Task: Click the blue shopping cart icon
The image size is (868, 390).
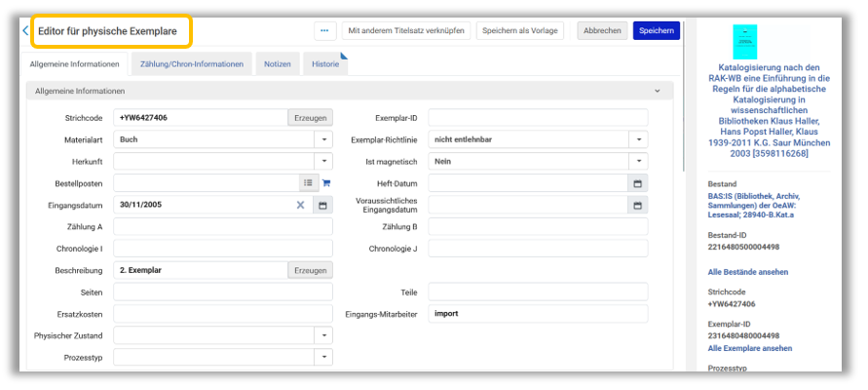Action: click(326, 182)
